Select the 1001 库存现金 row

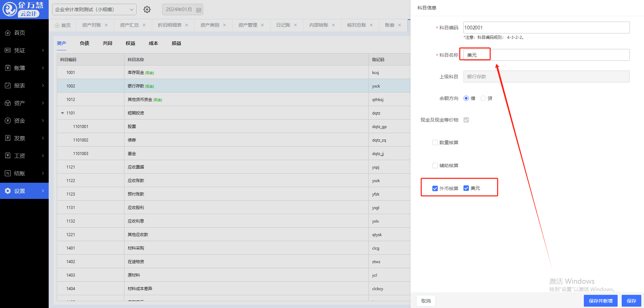[x=234, y=72]
